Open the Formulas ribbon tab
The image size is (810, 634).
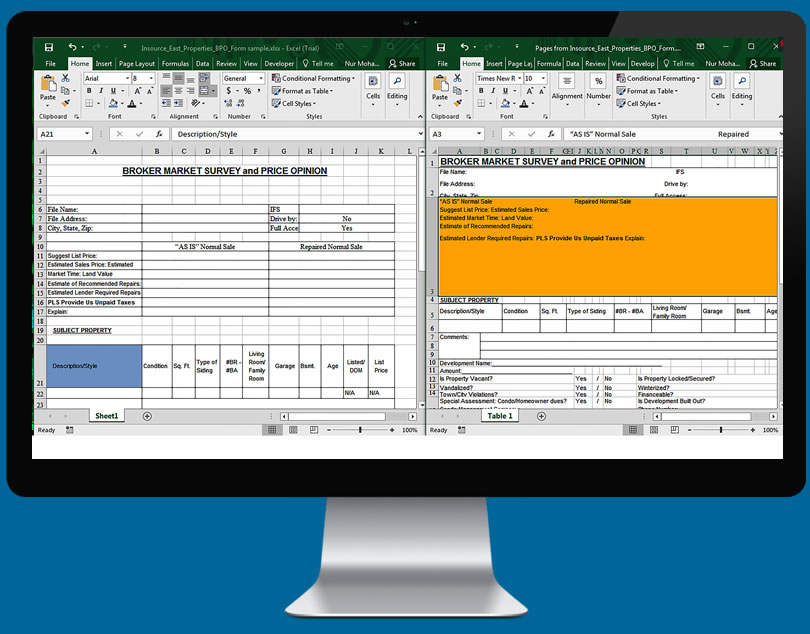click(x=176, y=63)
